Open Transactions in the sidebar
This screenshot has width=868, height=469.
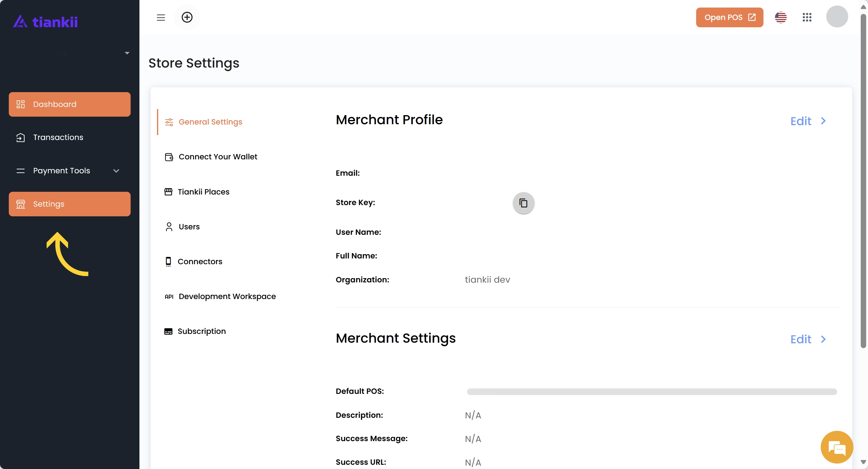pos(58,138)
